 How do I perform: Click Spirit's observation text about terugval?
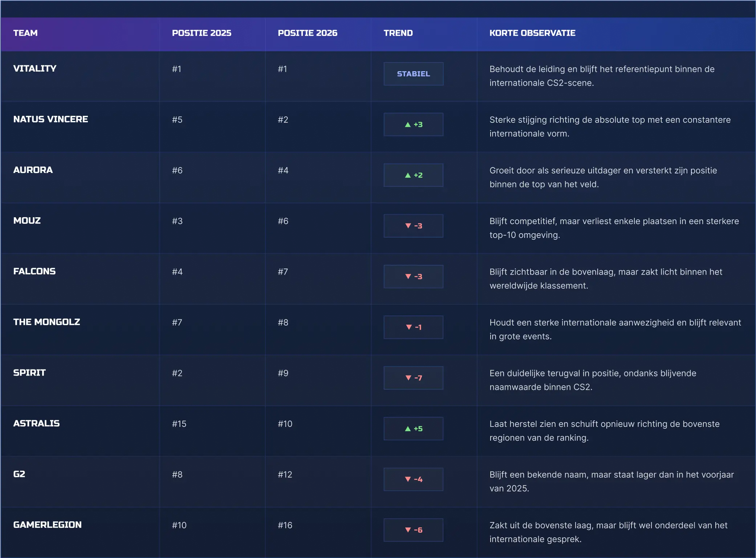click(593, 380)
